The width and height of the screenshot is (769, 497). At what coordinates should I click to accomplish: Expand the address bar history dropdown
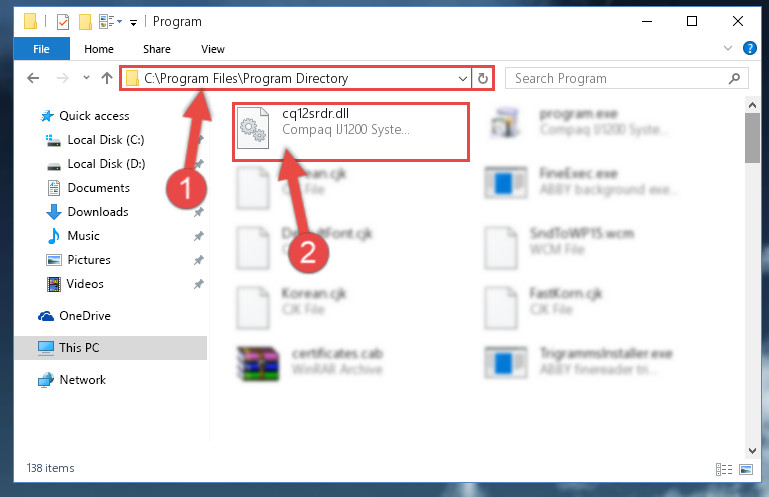(x=462, y=78)
